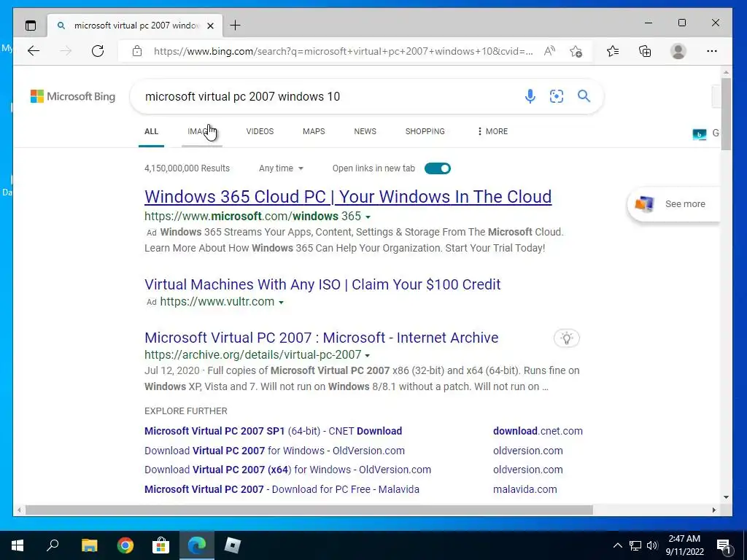Click the Microsoft Bing logo
747x560 pixels.
point(73,96)
